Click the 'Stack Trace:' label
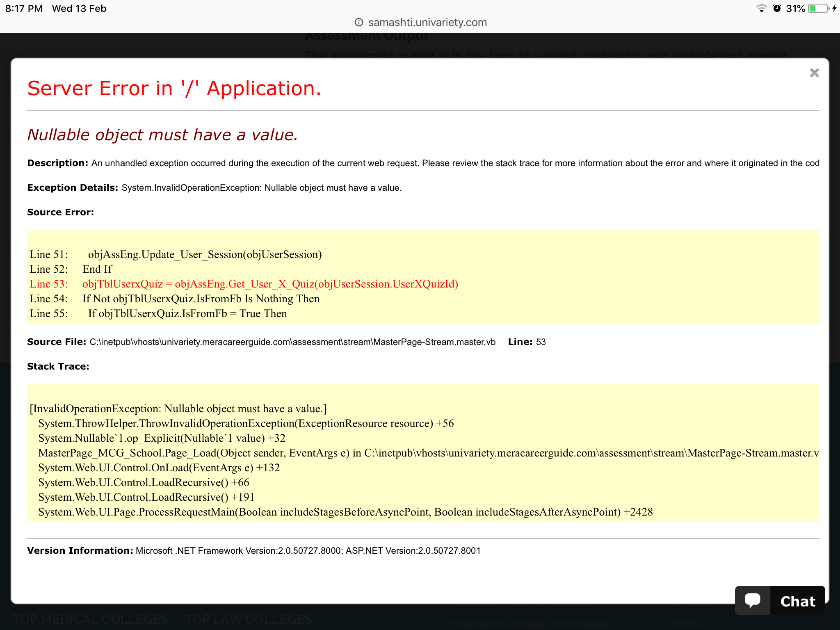840x630 pixels. pos(58,366)
